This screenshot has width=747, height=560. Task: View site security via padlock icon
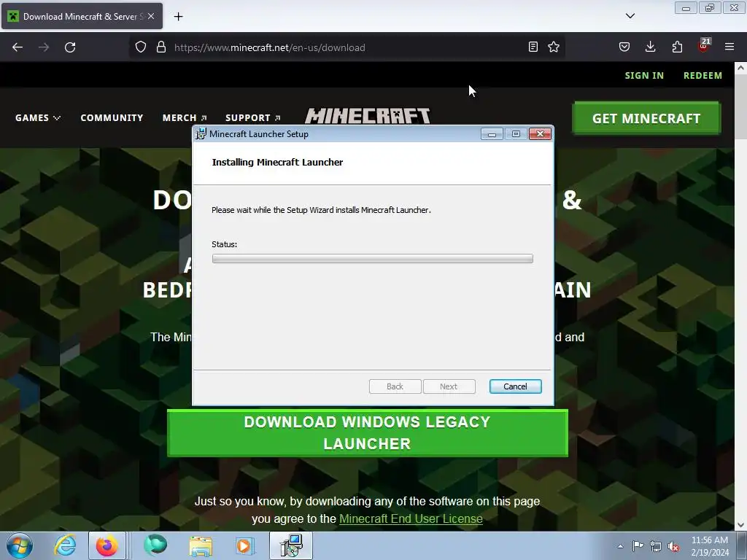click(161, 47)
